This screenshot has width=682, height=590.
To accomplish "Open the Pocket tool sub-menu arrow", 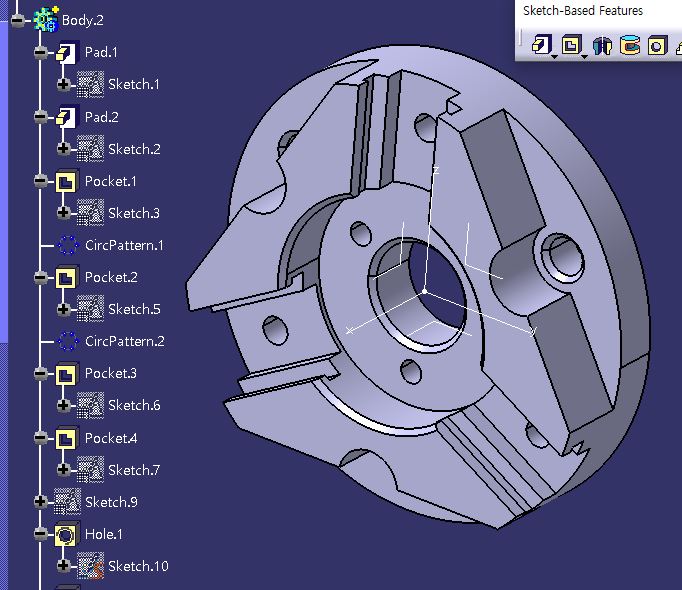I will coord(585,57).
